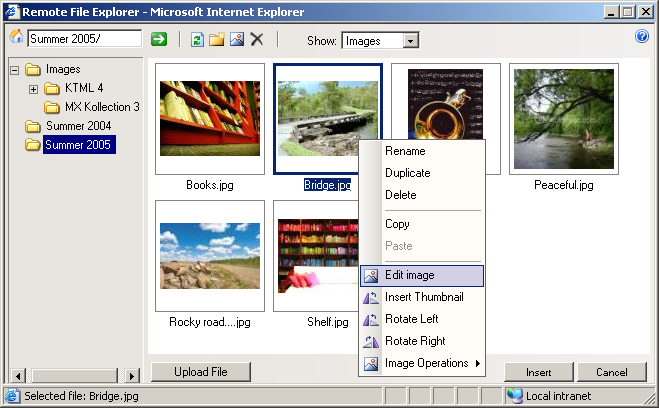Select Summer 2004 folder label
Viewport: 659px width, 408px height.
point(79,126)
